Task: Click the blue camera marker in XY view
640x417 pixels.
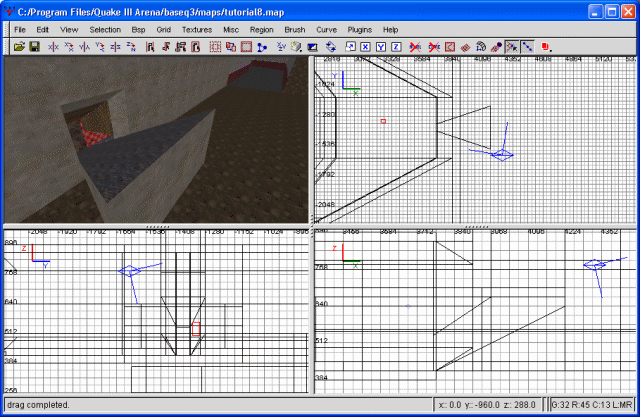Action: click(x=502, y=155)
